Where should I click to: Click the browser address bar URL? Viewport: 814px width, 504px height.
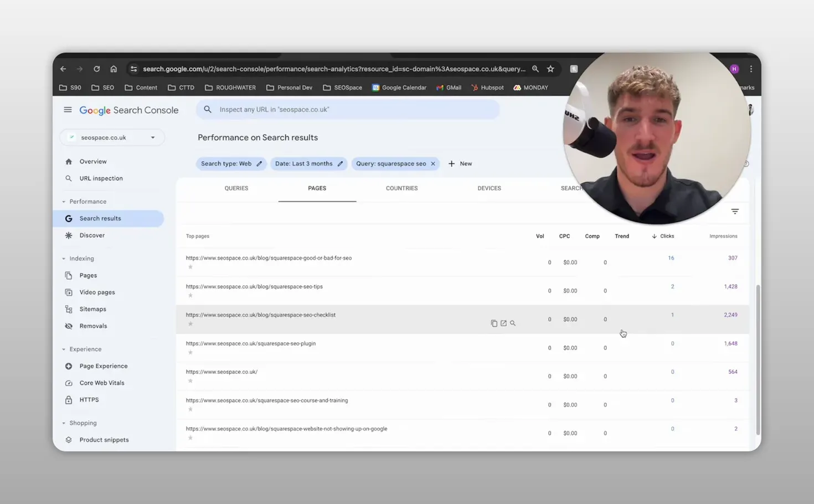coord(334,69)
